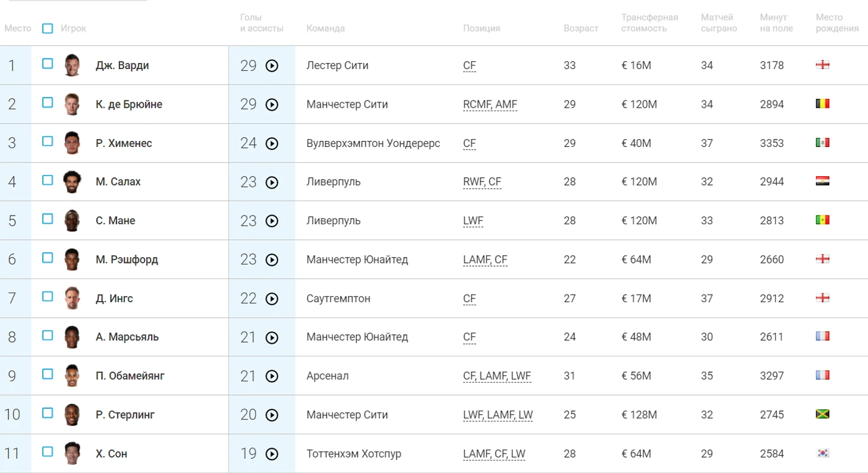Viewport: 868px width, 473px height.
Task: Play М. Салах goals and assists clip
Action: [x=272, y=182]
